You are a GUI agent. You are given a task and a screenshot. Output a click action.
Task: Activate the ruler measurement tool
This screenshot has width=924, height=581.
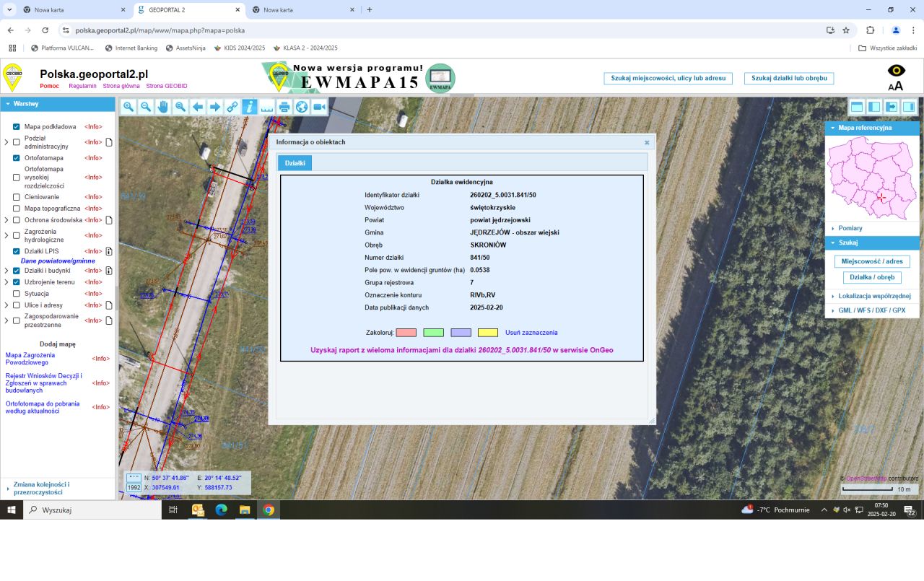click(x=267, y=107)
